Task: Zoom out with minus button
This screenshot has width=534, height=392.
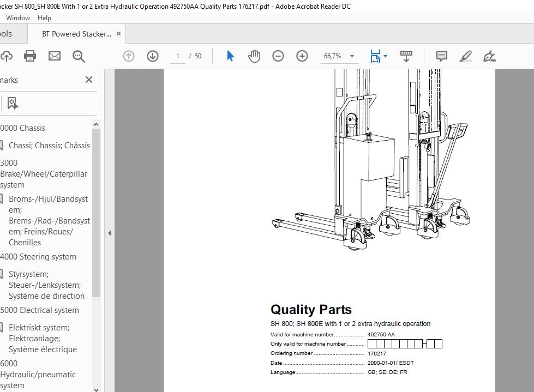Action: coord(278,56)
